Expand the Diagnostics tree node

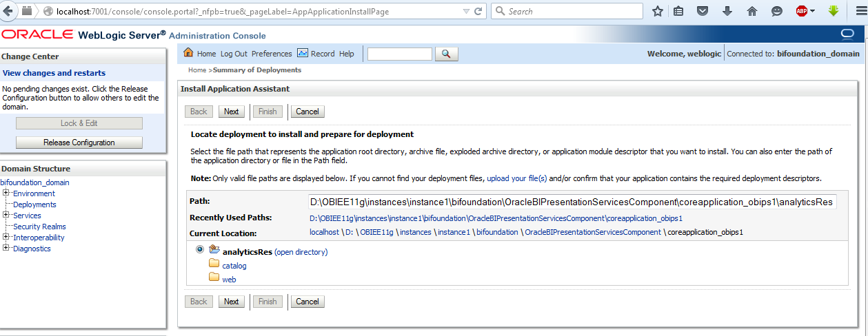pos(6,249)
